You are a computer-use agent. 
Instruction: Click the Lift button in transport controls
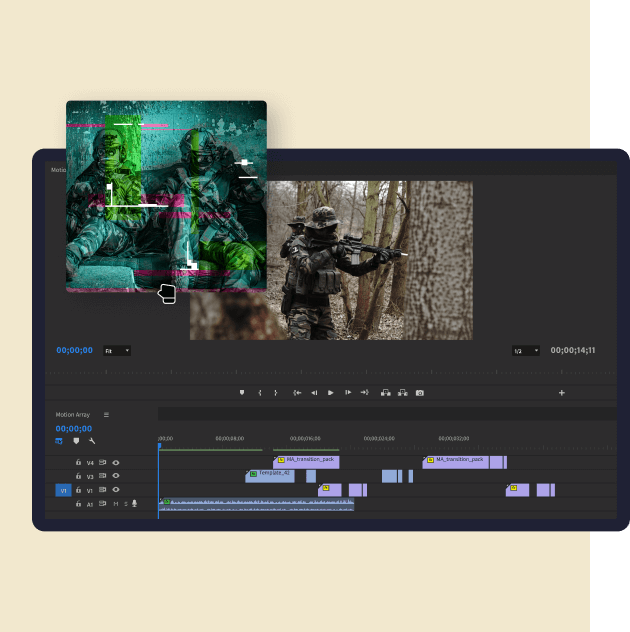[x=386, y=393]
